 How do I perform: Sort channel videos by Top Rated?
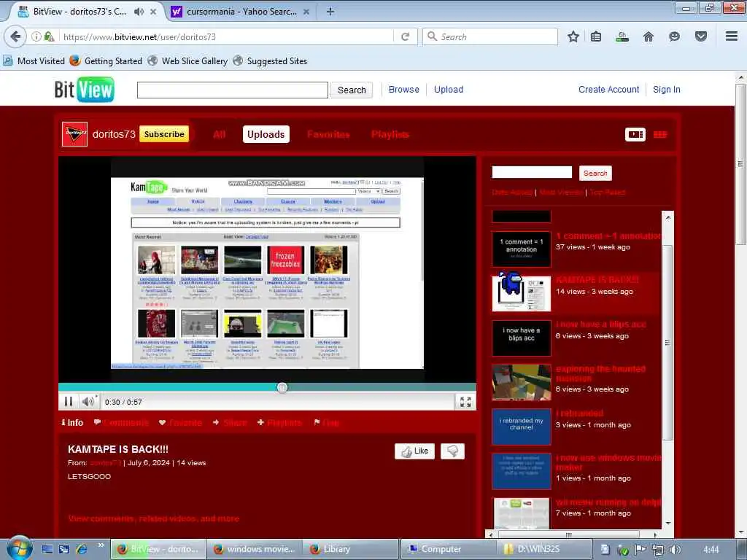coord(608,192)
